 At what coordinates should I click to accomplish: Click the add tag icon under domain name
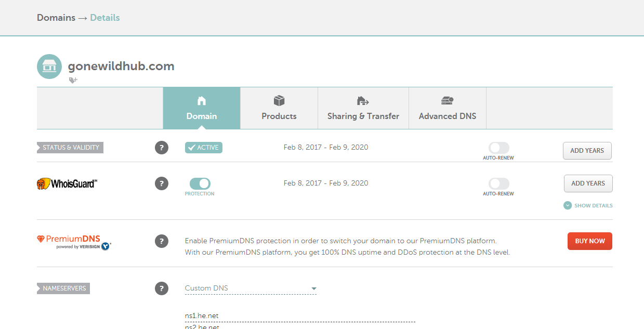click(x=73, y=81)
